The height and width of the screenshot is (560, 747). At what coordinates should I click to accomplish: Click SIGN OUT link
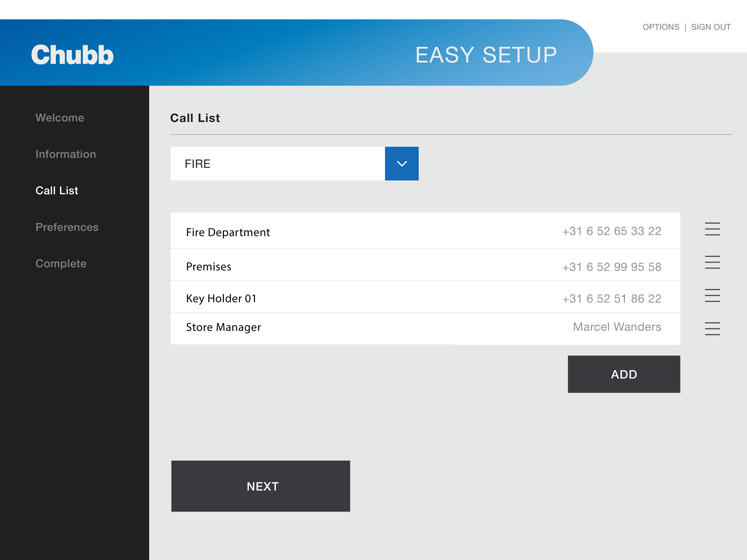coord(711,27)
